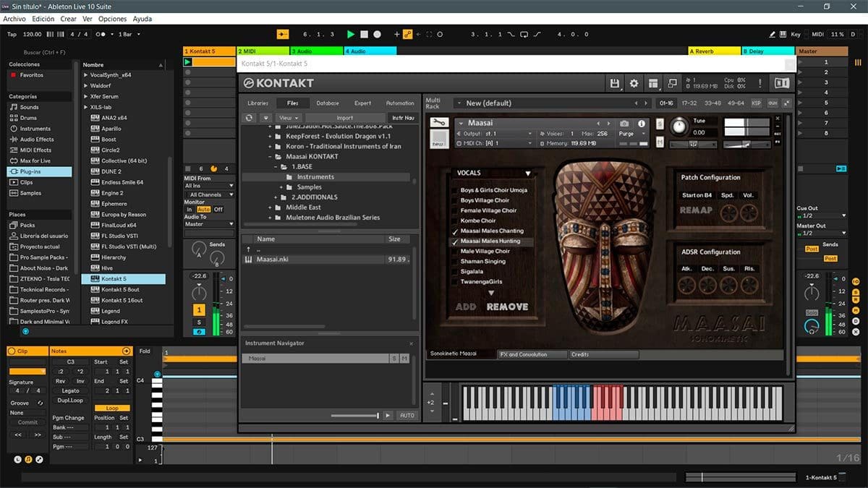Image resolution: width=868 pixels, height=488 pixels.
Task: Open Kontakt workspace layout icon
Action: point(654,83)
